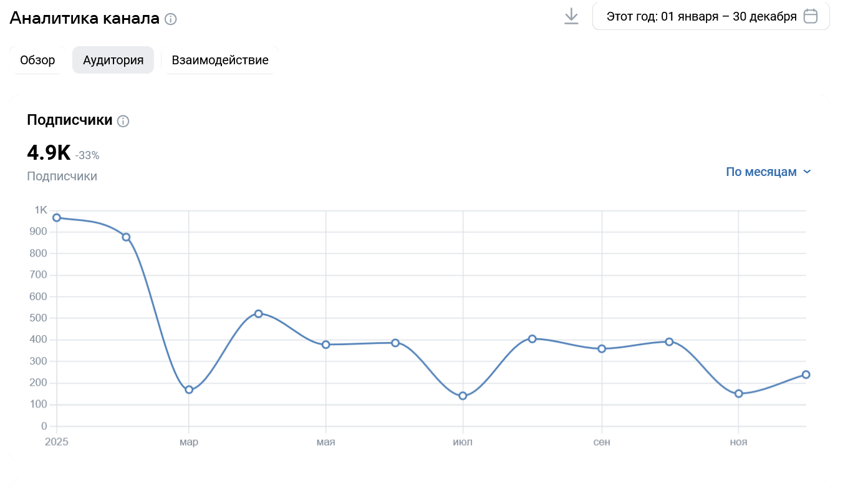
Task: Select the March data point on chart
Action: point(189,390)
